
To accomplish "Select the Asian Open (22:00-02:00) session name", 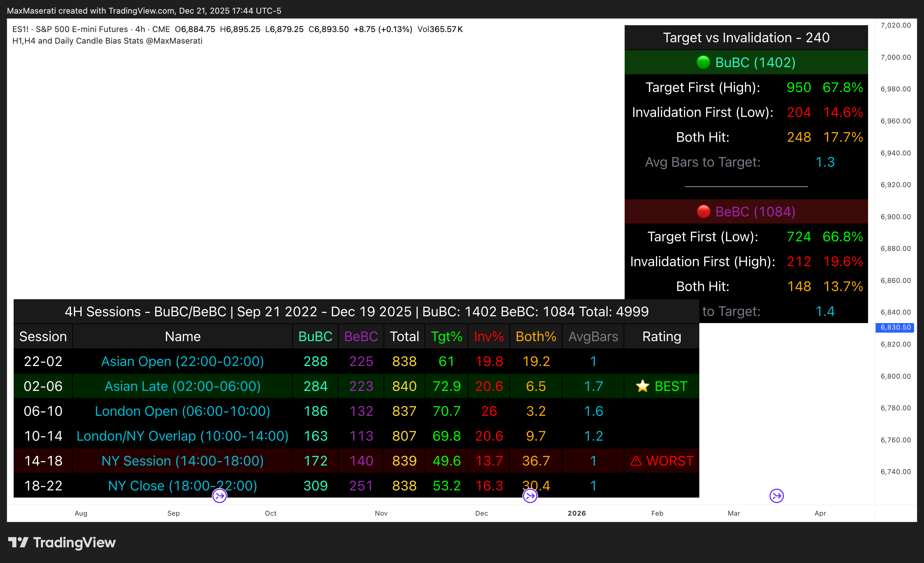I will (x=183, y=361).
